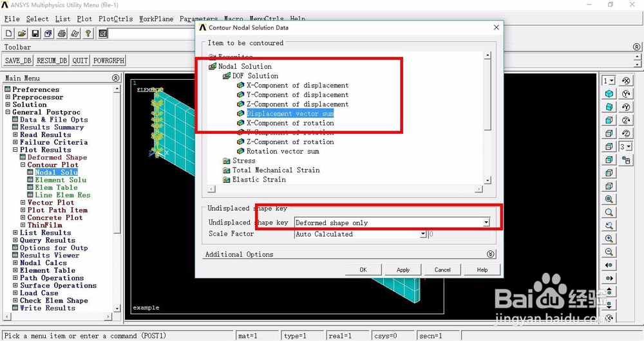The height and width of the screenshot is (341, 644).
Task: Click the Cancel button
Action: click(x=442, y=270)
